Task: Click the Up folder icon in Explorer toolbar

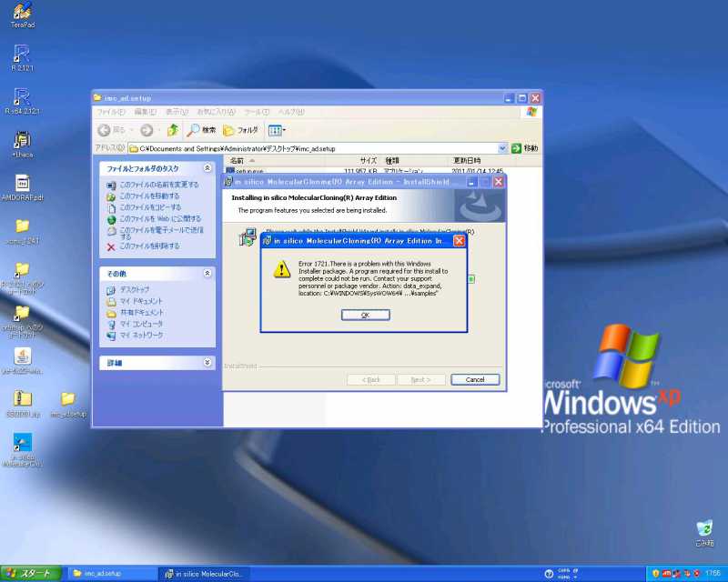Action: click(173, 130)
